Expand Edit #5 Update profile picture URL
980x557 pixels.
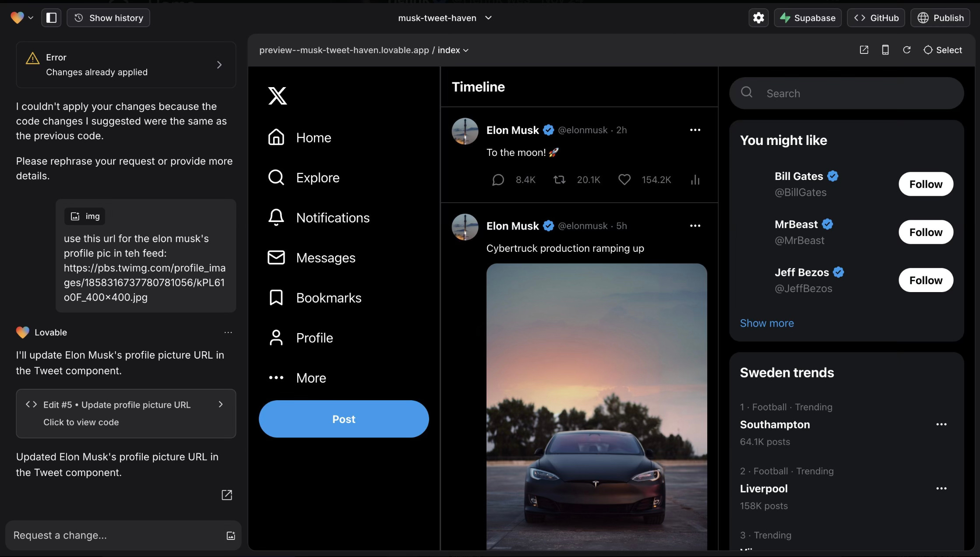point(126,413)
